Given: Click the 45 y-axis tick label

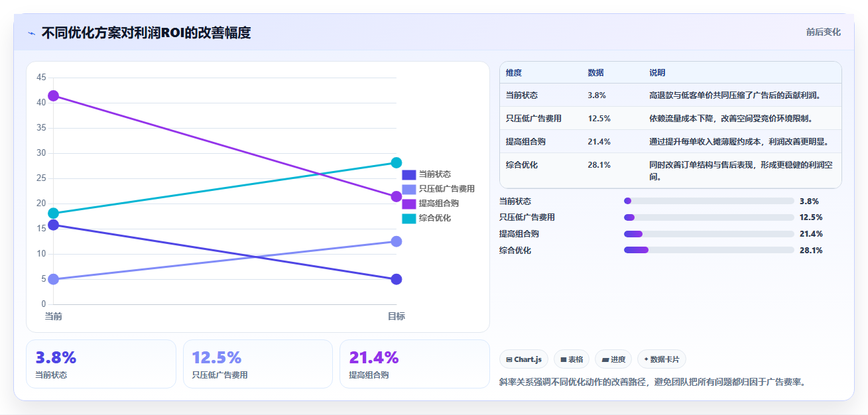Looking at the screenshot, I should pos(41,78).
